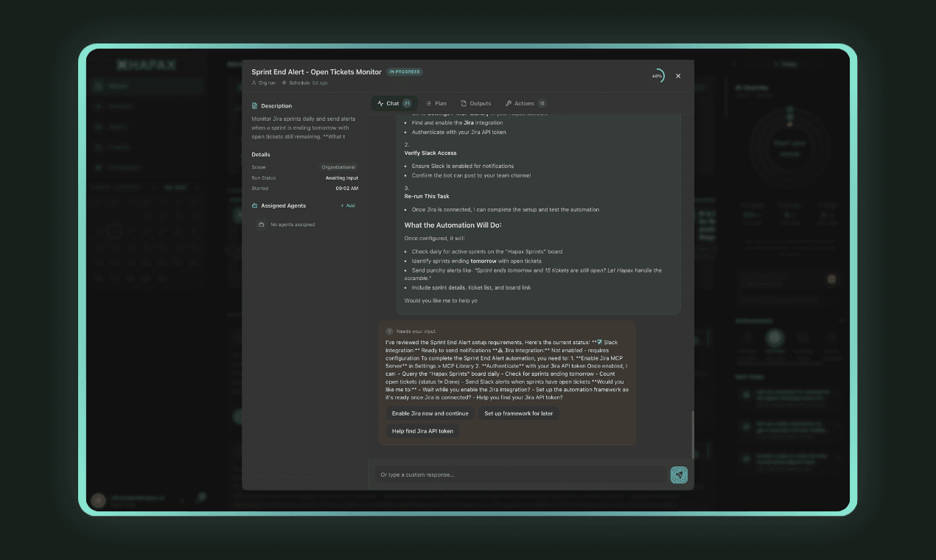The width and height of the screenshot is (936, 560).
Task: Close the Sprint End Alert dialog
Action: coord(678,76)
